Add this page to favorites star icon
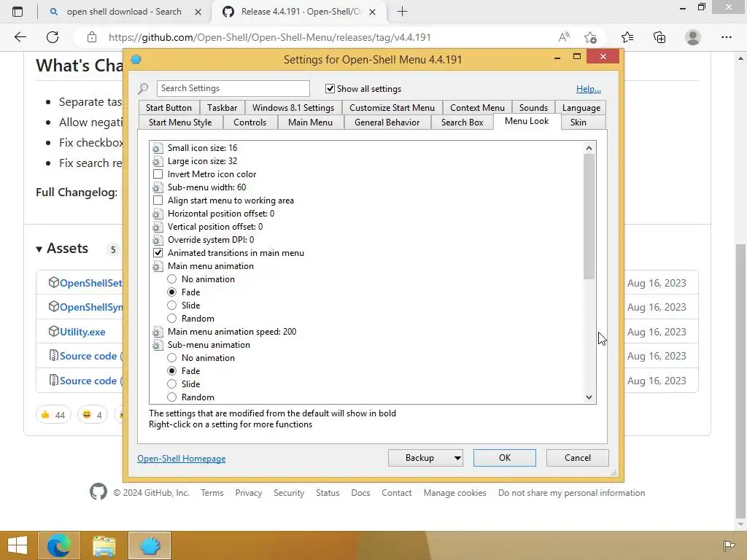This screenshot has width=747, height=560. 590,37
